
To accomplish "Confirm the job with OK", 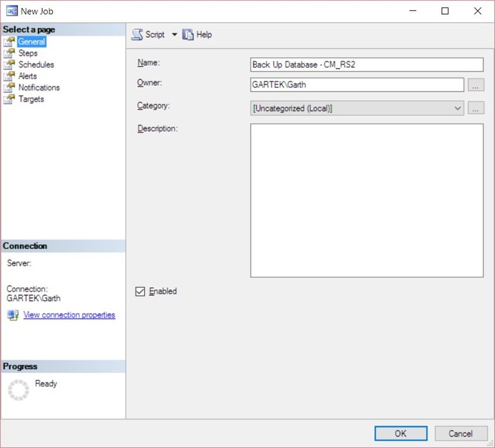I will click(401, 433).
